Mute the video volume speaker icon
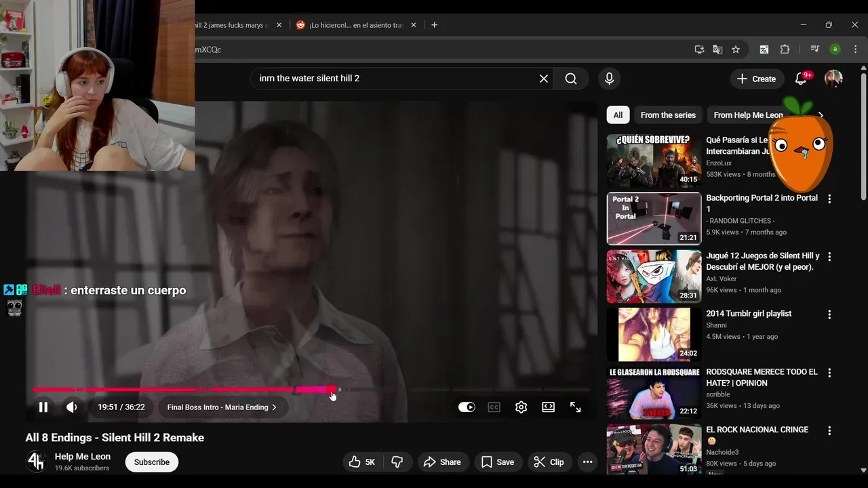The image size is (868, 488). click(x=72, y=407)
